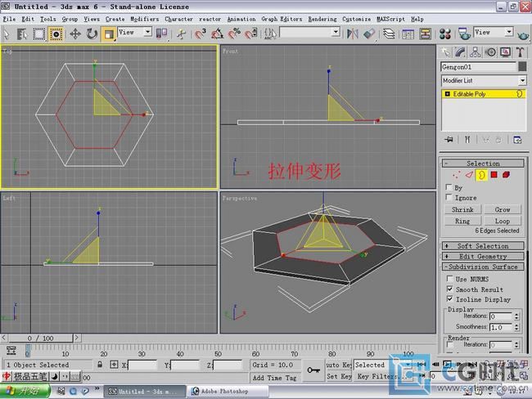The height and width of the screenshot is (399, 532).
Task: Open the Layer Manager
Action: (389, 34)
